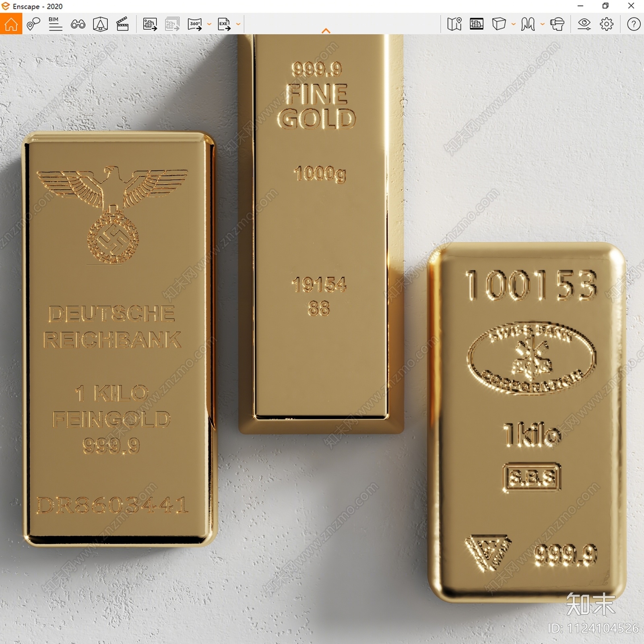The image size is (644, 644).
Task: Click the 360° panorama export icon
Action: click(x=195, y=24)
